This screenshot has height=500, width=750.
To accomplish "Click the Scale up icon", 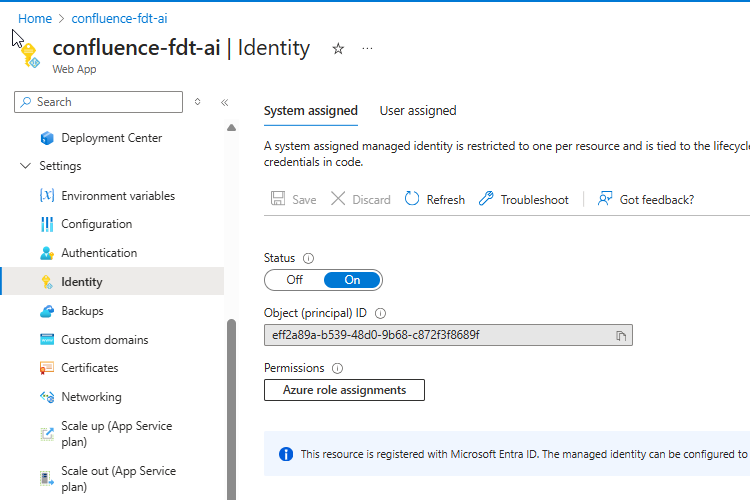I will (47, 434).
